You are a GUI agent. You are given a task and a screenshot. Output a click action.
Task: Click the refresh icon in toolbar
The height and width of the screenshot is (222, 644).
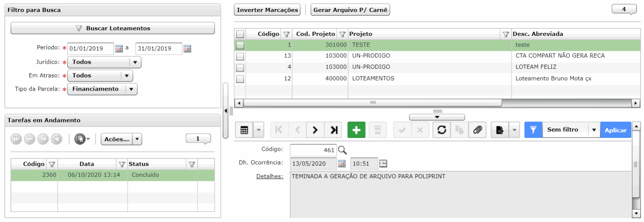pos(442,130)
